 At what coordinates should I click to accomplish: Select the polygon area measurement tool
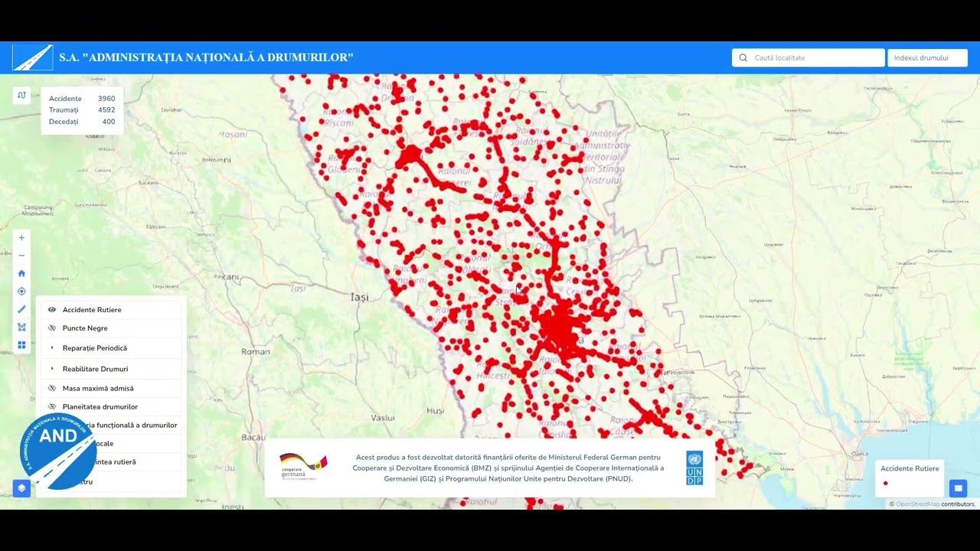21,328
